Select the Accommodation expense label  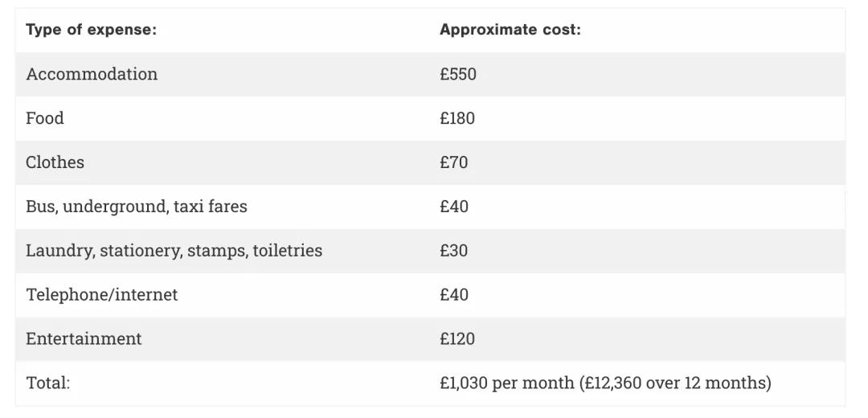pyautogui.click(x=92, y=74)
